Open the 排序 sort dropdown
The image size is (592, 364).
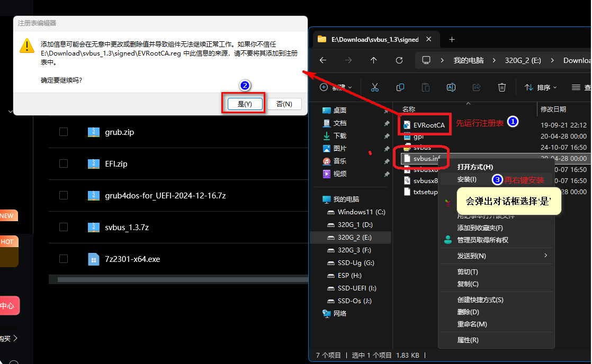click(541, 87)
